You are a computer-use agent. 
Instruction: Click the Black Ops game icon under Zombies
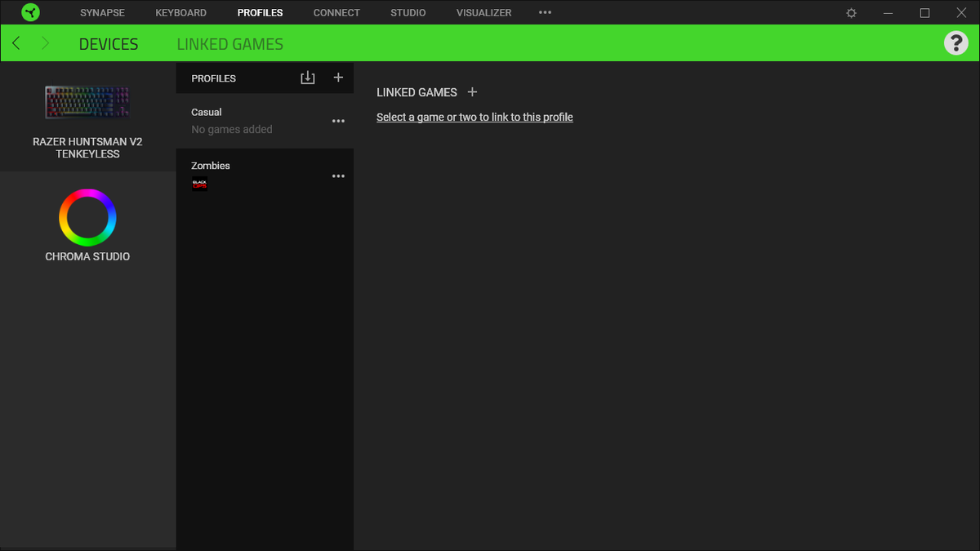[x=199, y=184]
